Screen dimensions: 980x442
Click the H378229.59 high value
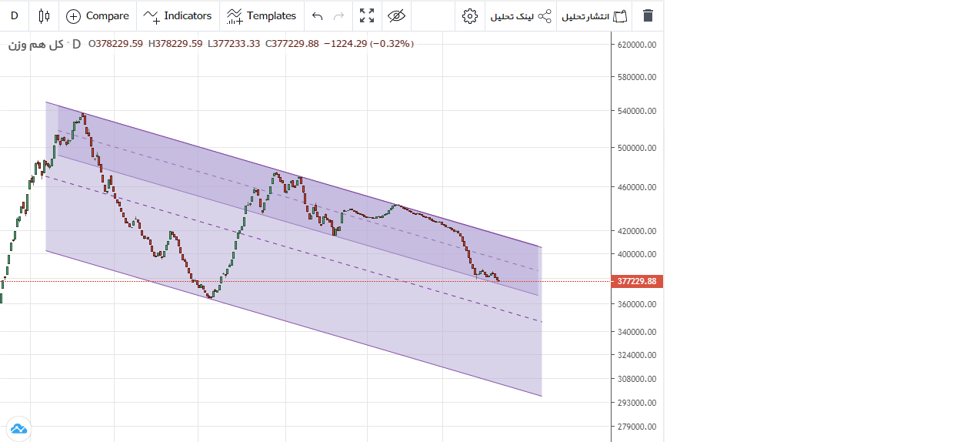(x=175, y=44)
